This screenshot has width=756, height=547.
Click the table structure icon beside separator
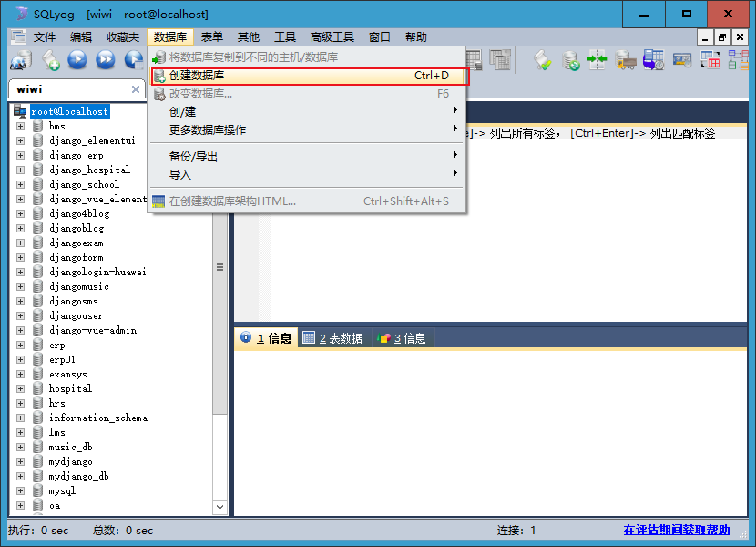point(500,60)
